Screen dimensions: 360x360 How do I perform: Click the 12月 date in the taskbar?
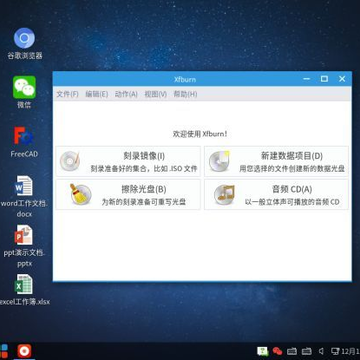coord(351,351)
